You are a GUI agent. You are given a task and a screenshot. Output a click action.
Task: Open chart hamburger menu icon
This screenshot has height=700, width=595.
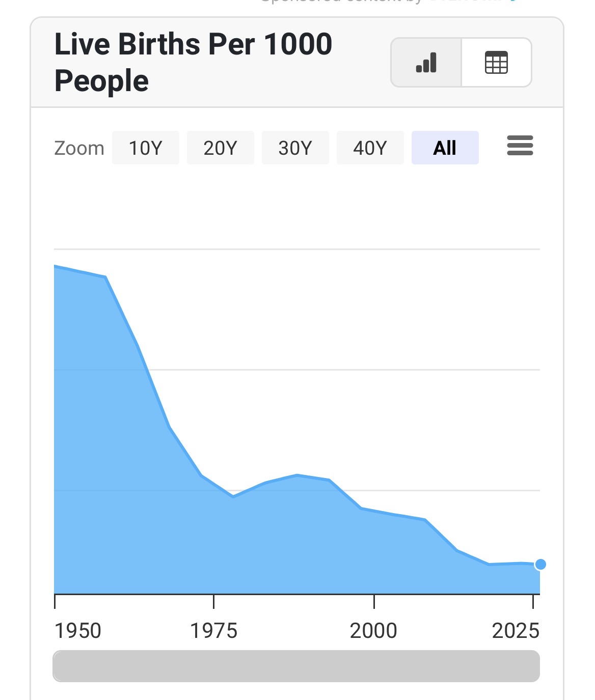[520, 146]
